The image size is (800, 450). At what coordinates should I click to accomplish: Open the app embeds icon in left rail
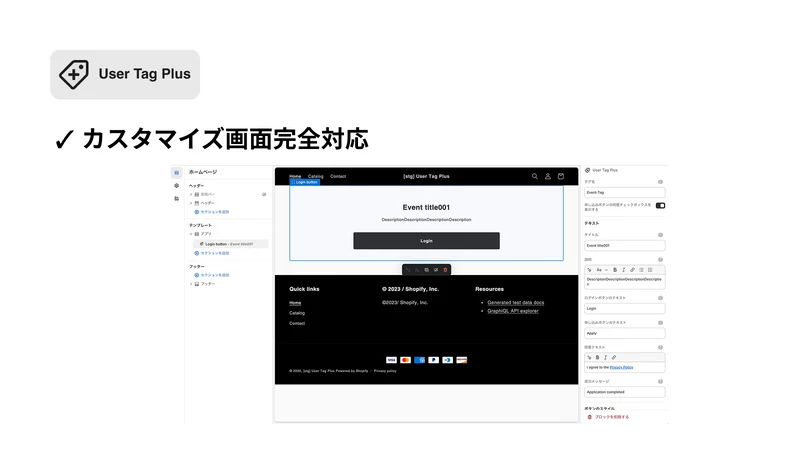click(177, 198)
